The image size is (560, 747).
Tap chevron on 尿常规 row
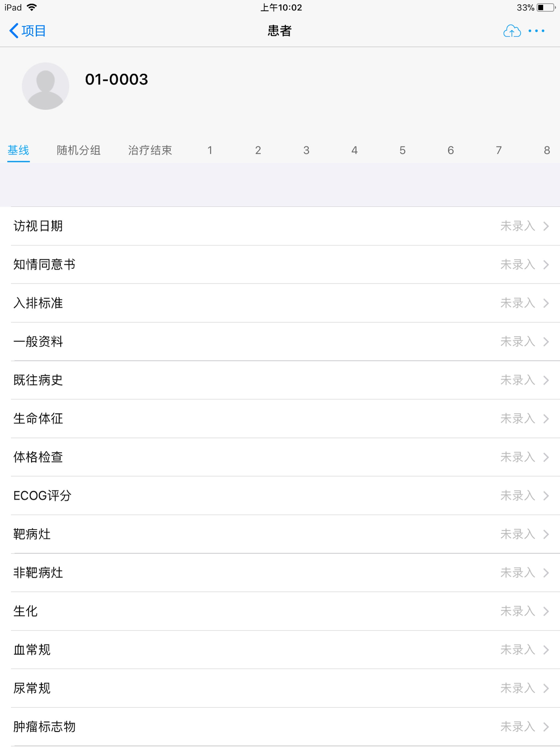click(546, 688)
